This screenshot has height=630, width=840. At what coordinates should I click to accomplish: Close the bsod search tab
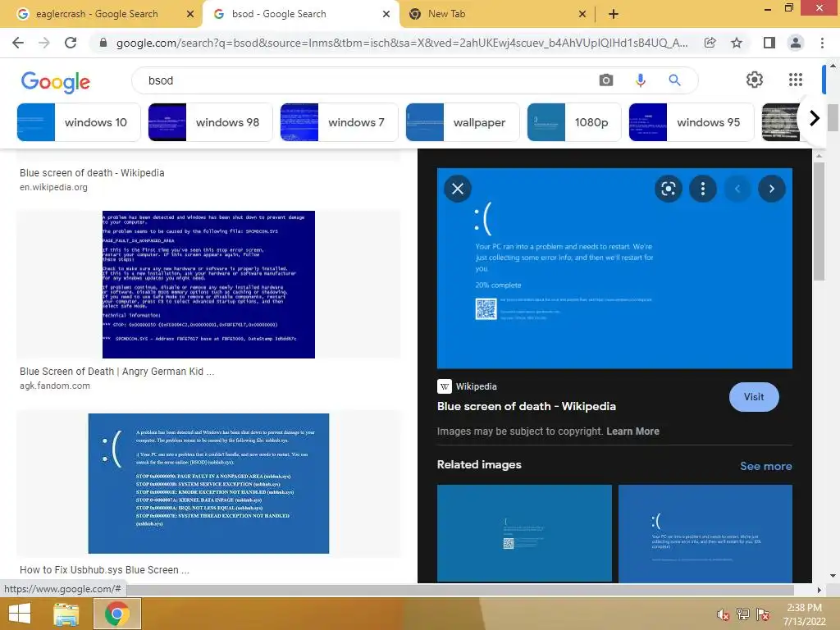pyautogui.click(x=386, y=15)
